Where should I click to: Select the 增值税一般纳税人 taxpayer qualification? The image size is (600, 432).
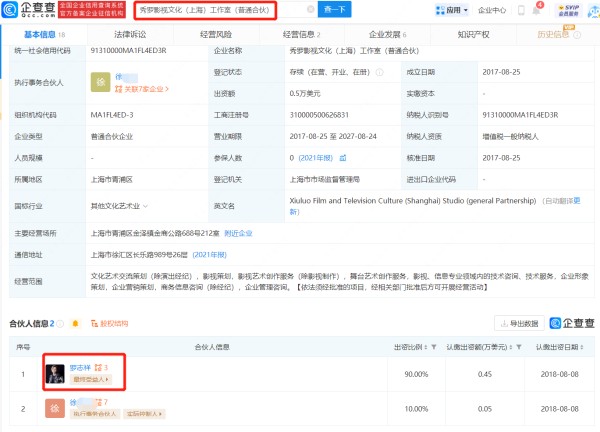click(510, 137)
